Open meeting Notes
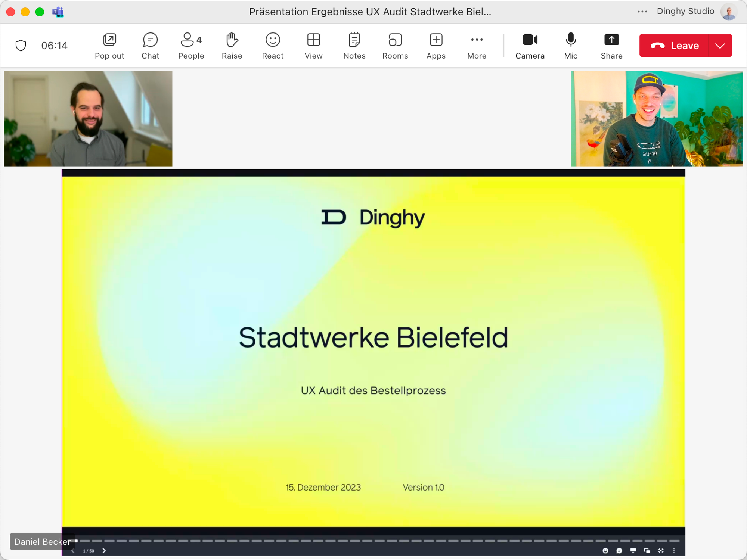 354,46
